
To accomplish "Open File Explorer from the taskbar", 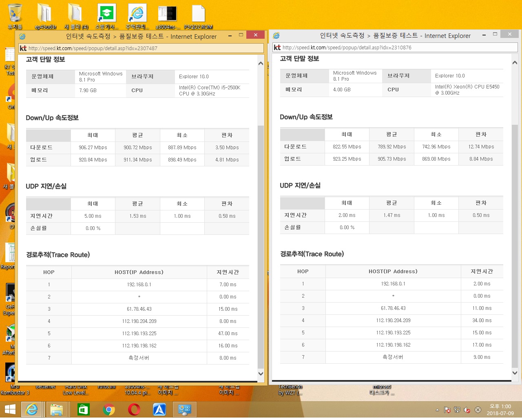I will coord(57,409).
